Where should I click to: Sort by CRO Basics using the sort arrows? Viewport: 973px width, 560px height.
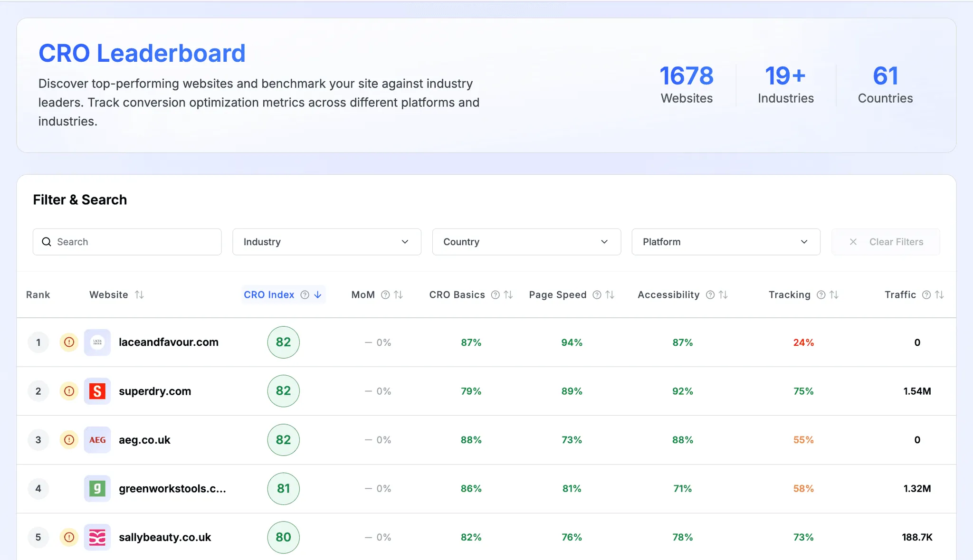(x=508, y=295)
